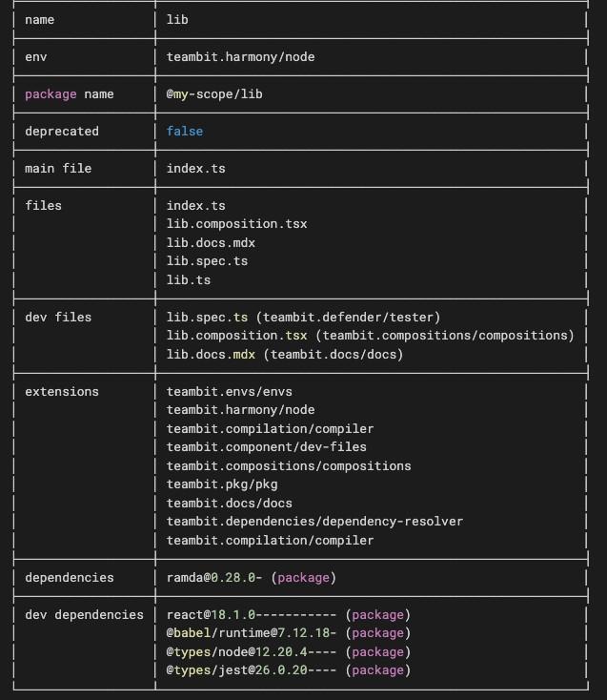Select the teambit.envs/envs extension
This screenshot has width=607, height=700.
click(229, 392)
